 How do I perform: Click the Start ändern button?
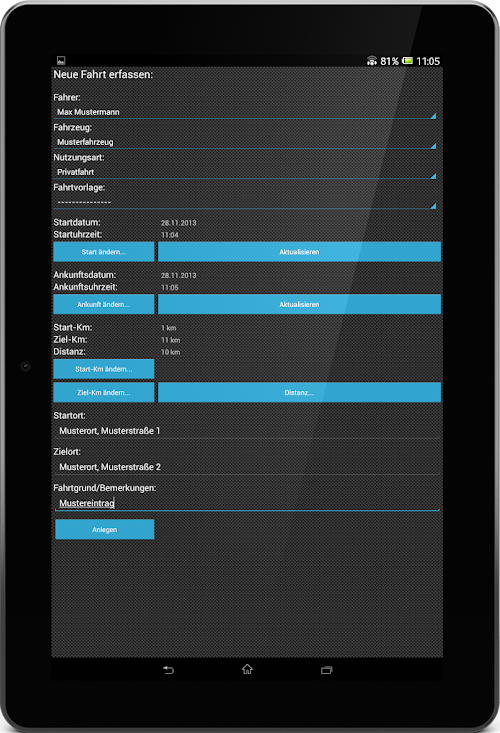point(104,252)
